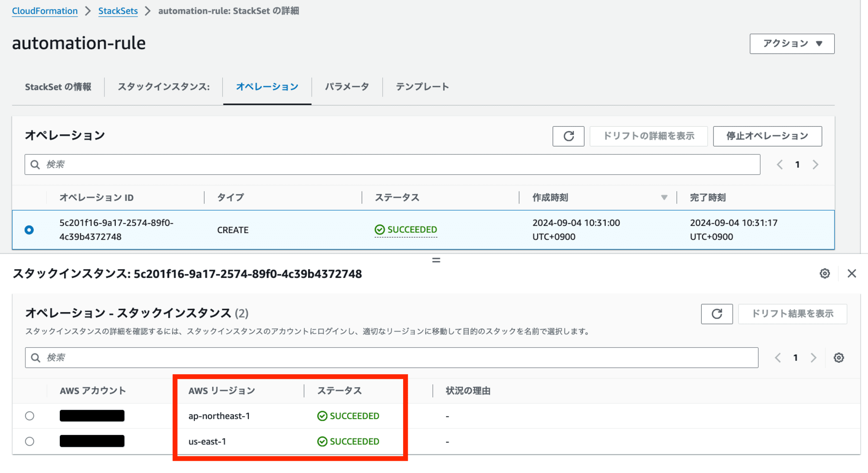
Task: Open the パラメータ tab
Action: point(347,87)
